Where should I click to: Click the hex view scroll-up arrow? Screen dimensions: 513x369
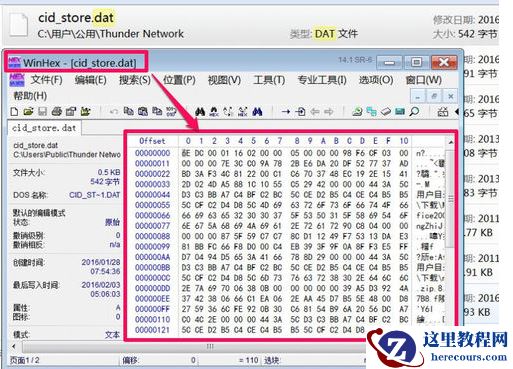[x=451, y=142]
